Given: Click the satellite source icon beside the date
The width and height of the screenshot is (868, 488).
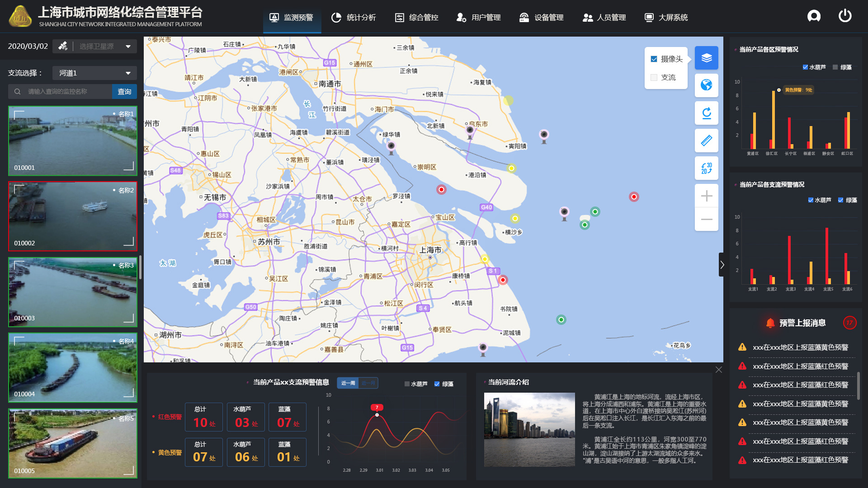Looking at the screenshot, I should point(62,46).
